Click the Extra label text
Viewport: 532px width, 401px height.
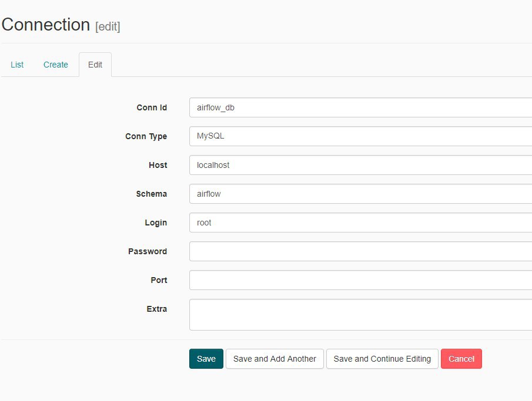[x=157, y=309]
